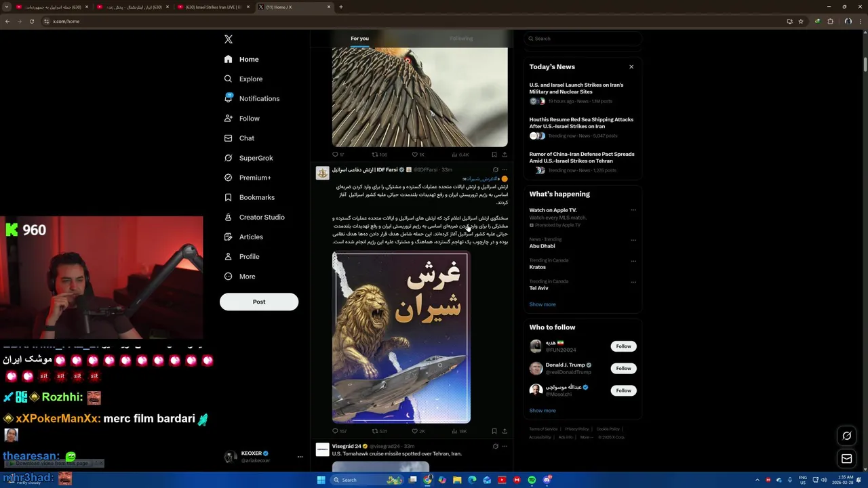Open options for Kratos trend
This screenshot has height=488, width=868.
click(x=633, y=261)
